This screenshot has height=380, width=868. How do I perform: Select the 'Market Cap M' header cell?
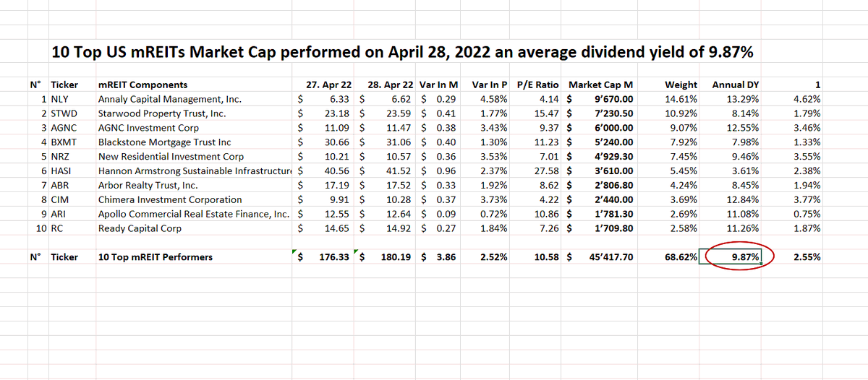602,85
